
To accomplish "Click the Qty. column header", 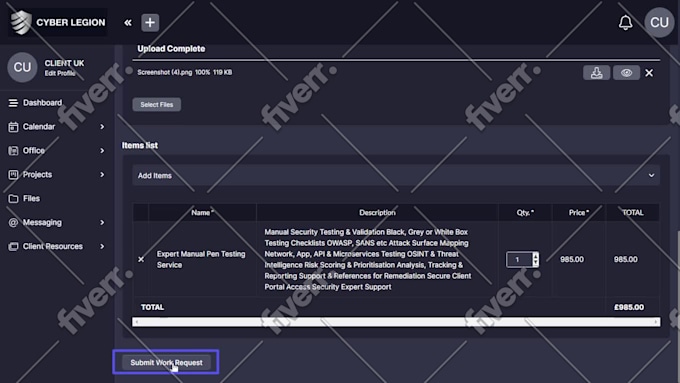I will click(x=525, y=213).
